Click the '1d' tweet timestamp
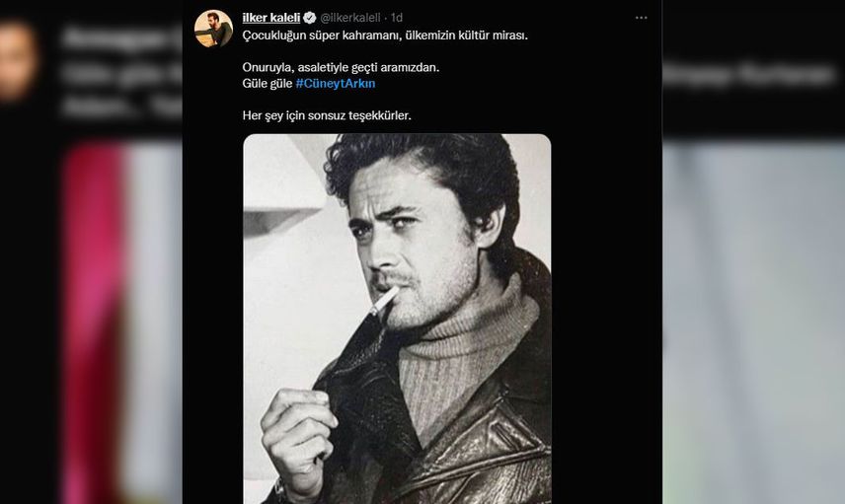This screenshot has width=845, height=504. [397, 18]
